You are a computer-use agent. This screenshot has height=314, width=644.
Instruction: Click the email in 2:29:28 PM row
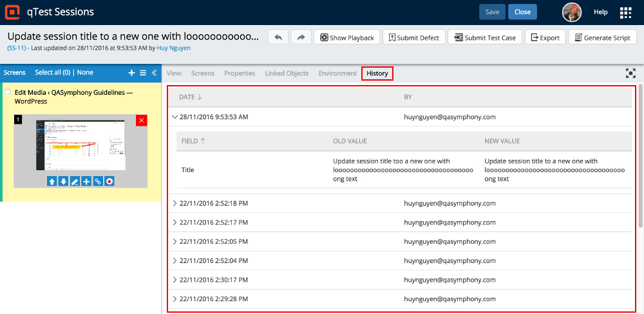450,299
